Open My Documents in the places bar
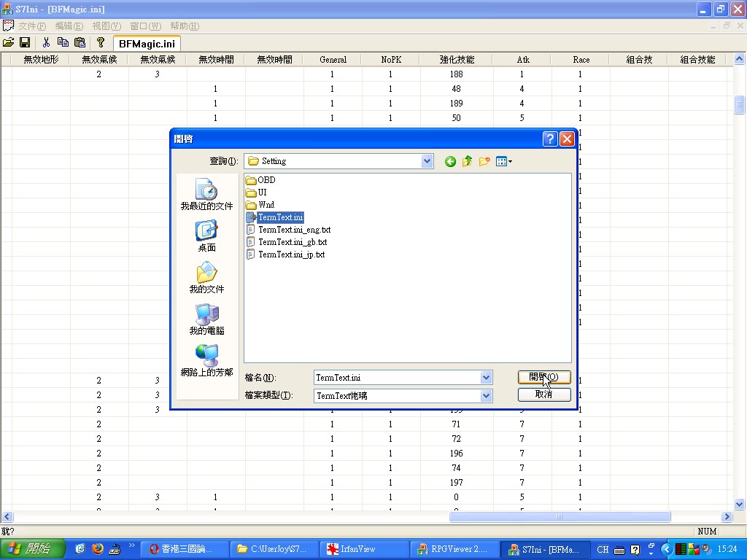 (206, 278)
